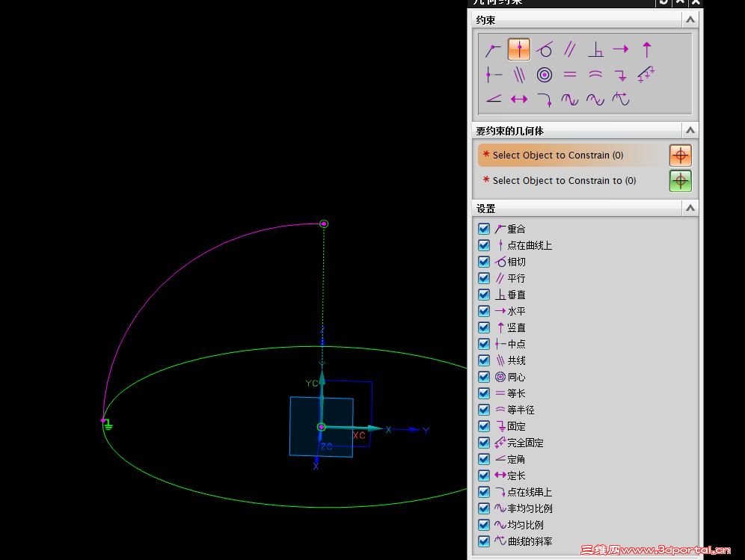
Task: Choose the Collinear constraint icon
Action: coord(519,75)
